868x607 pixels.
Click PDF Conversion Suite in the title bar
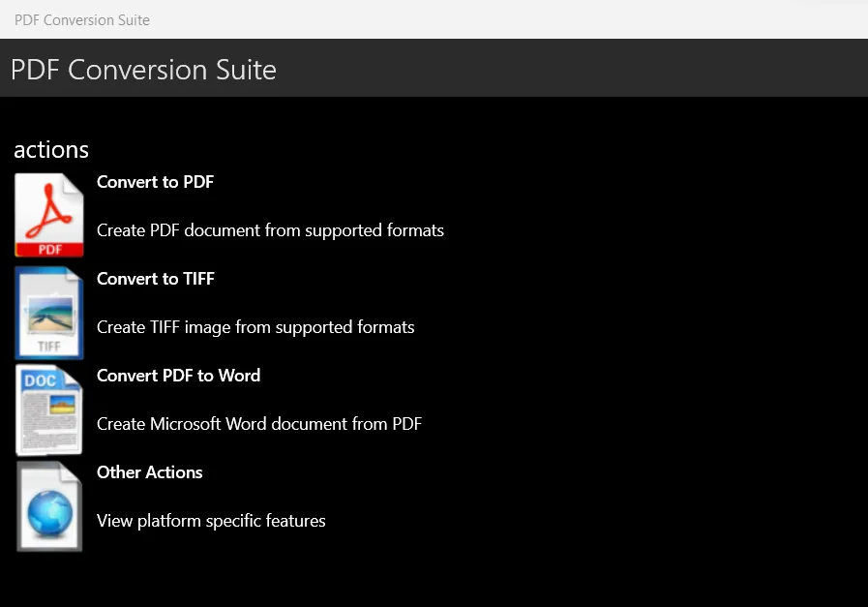(81, 19)
